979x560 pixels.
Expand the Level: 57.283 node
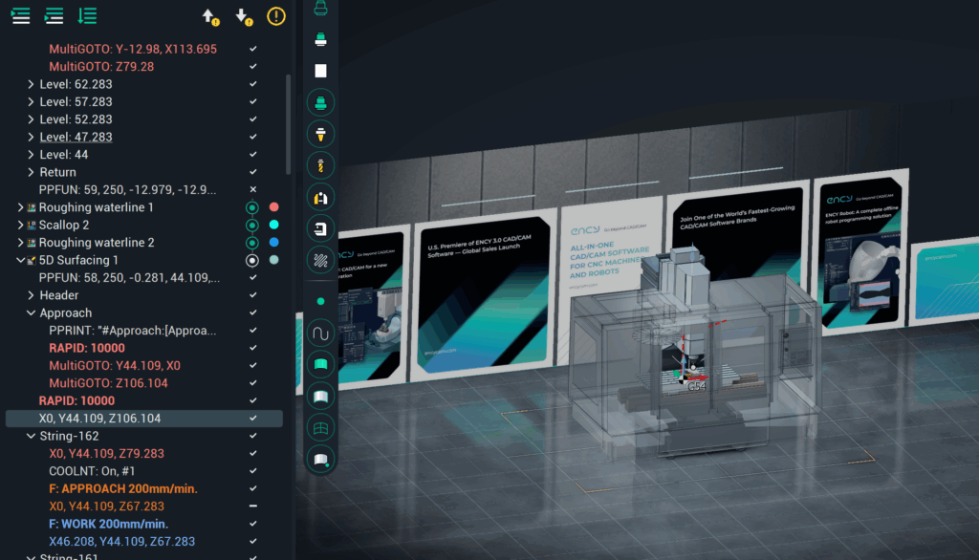(x=31, y=101)
